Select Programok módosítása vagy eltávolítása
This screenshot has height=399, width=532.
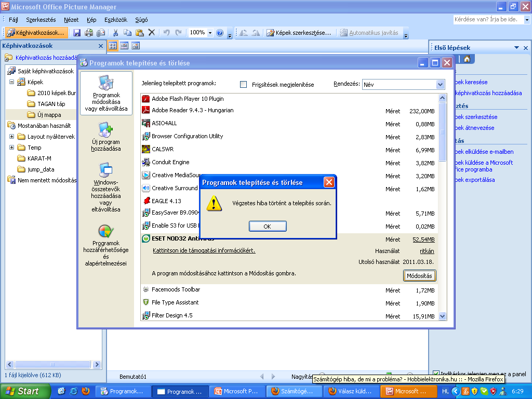[x=106, y=94]
